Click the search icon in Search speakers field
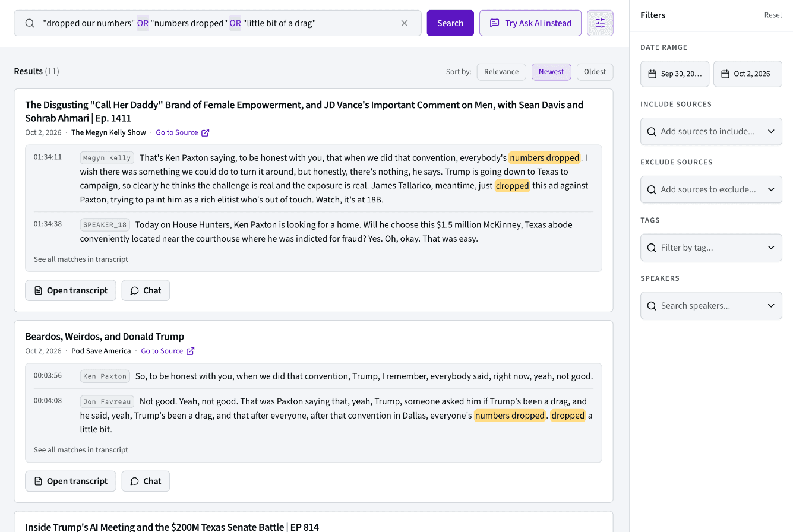The height and width of the screenshot is (532, 793). coord(652,306)
